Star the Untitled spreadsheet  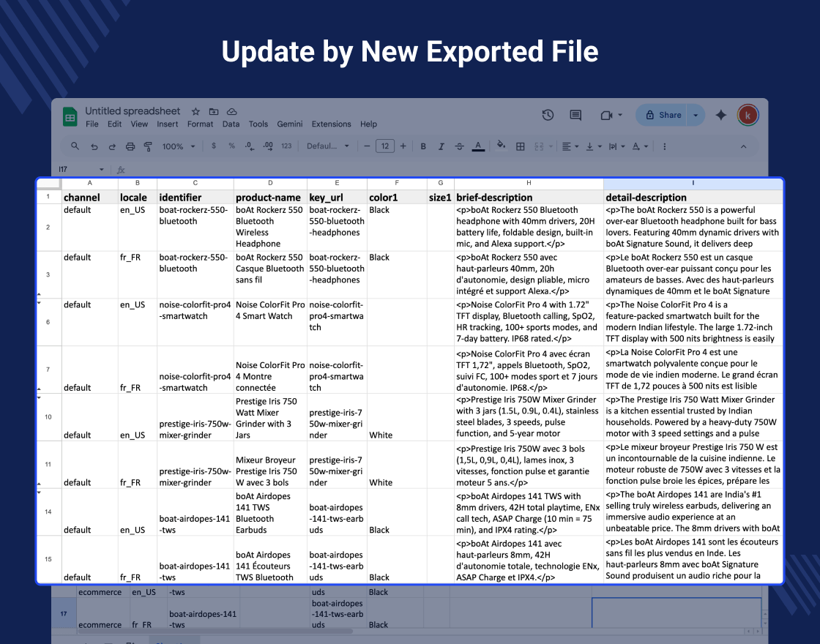pyautogui.click(x=195, y=111)
